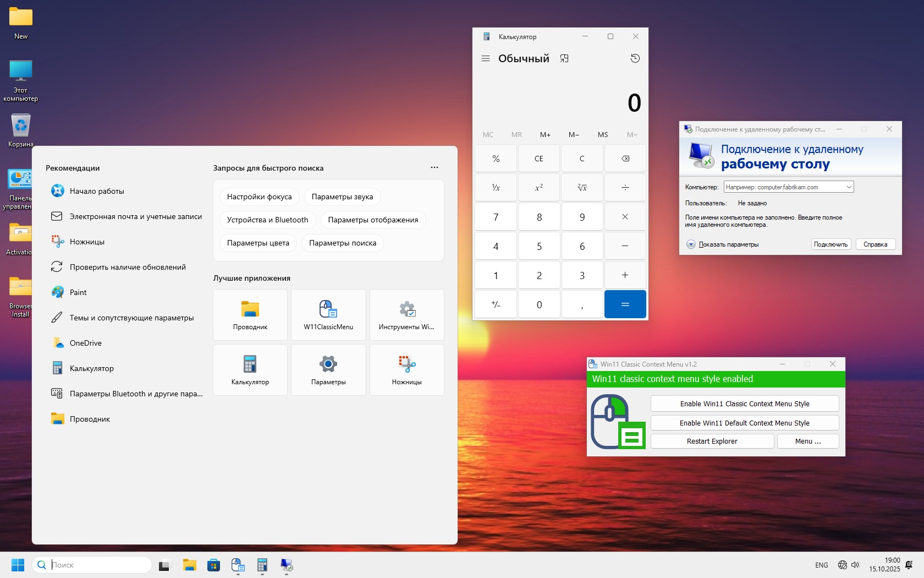The height and width of the screenshot is (578, 924).
Task: Open the calculator hamburger navigation menu
Action: tap(485, 58)
